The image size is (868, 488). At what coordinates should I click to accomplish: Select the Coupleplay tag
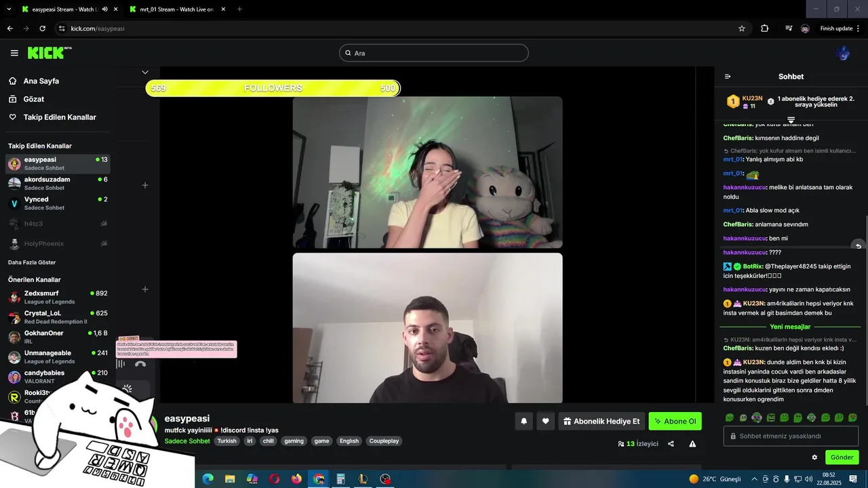click(384, 441)
